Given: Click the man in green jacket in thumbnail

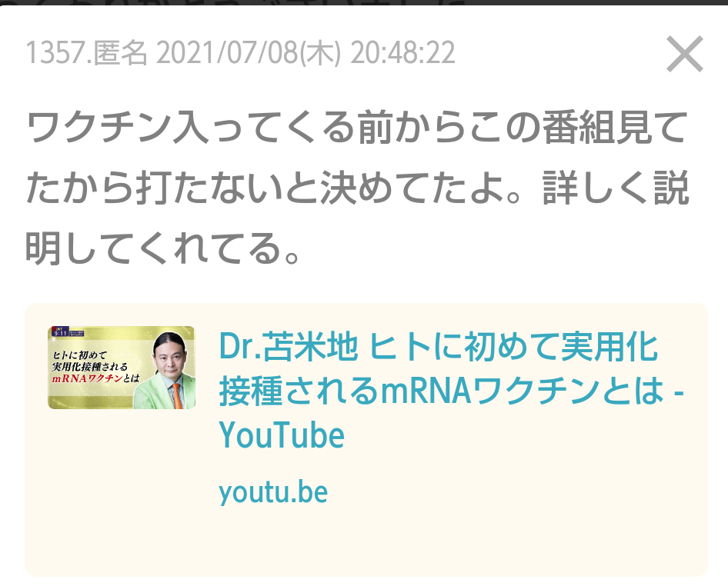Looking at the screenshot, I should tap(168, 371).
